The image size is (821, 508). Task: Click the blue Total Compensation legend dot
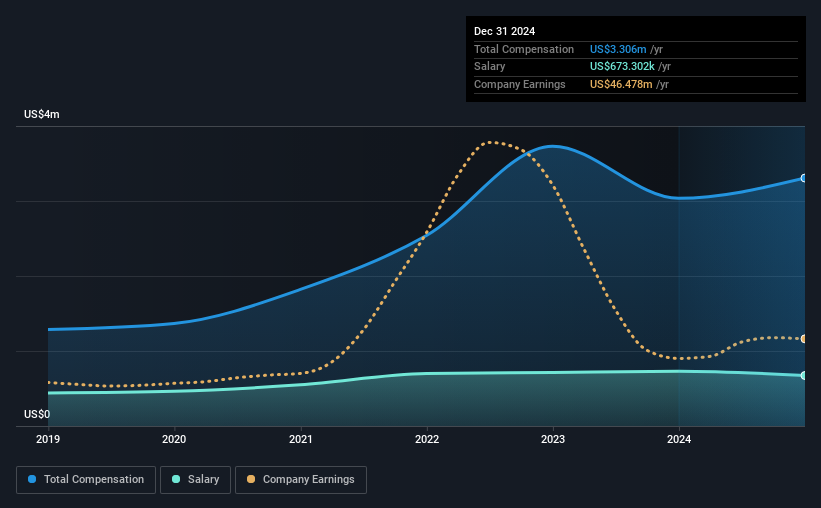(32, 479)
